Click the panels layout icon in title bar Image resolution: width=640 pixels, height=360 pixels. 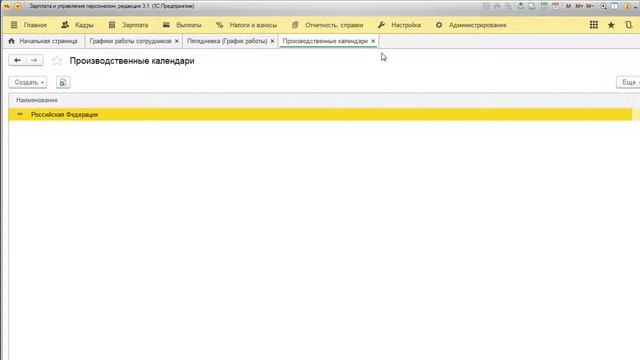[x=614, y=6]
